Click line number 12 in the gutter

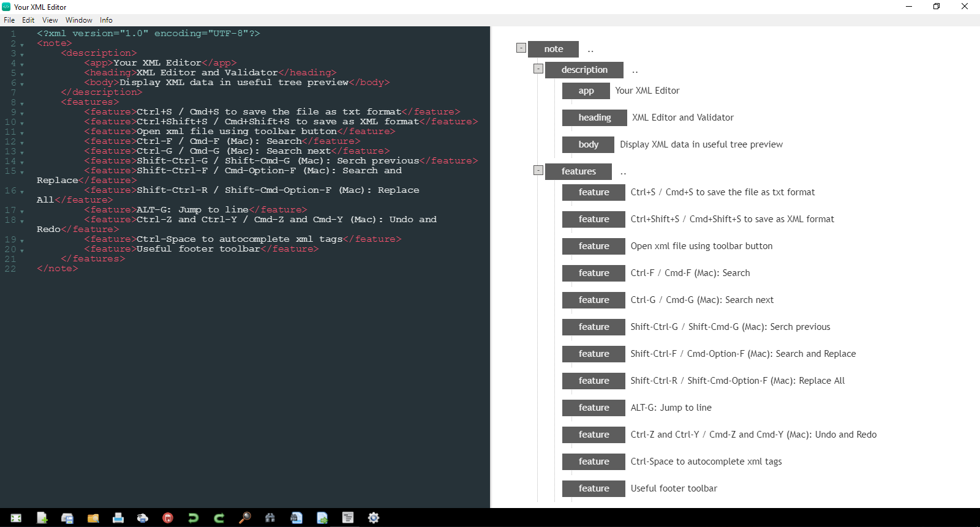pyautogui.click(x=10, y=141)
